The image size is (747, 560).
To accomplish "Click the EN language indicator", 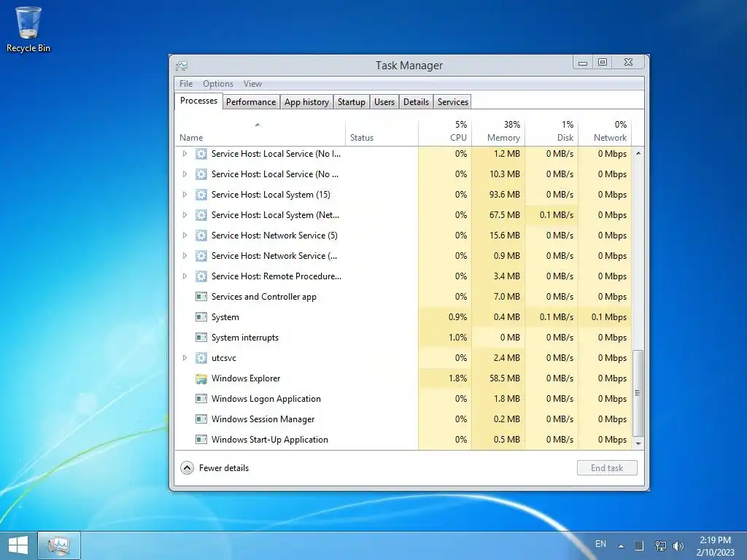I will (601, 544).
